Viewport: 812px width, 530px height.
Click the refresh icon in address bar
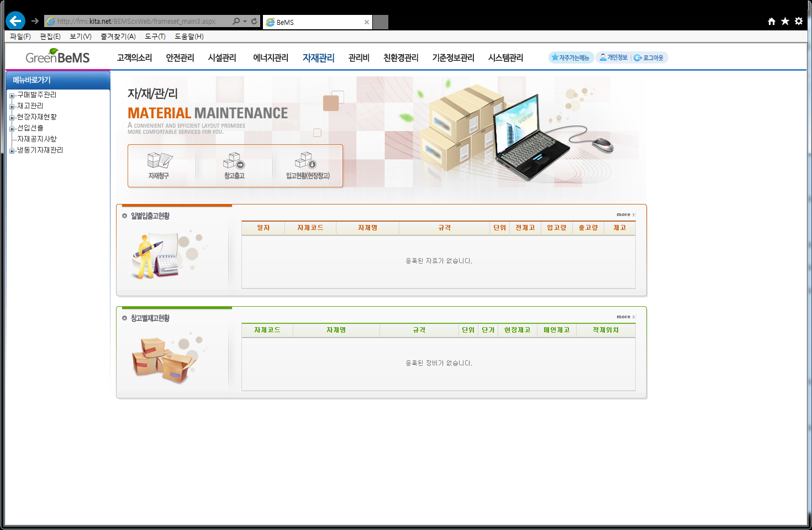click(254, 21)
